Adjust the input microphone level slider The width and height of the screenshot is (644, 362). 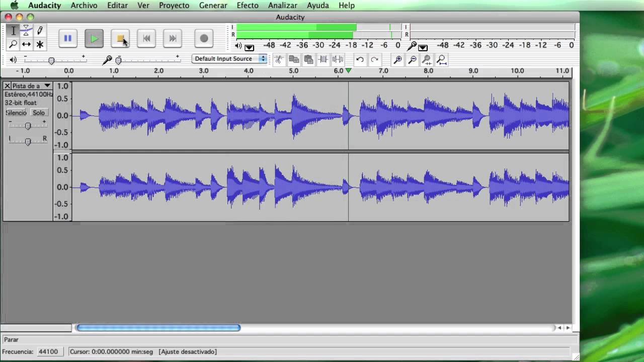click(119, 60)
